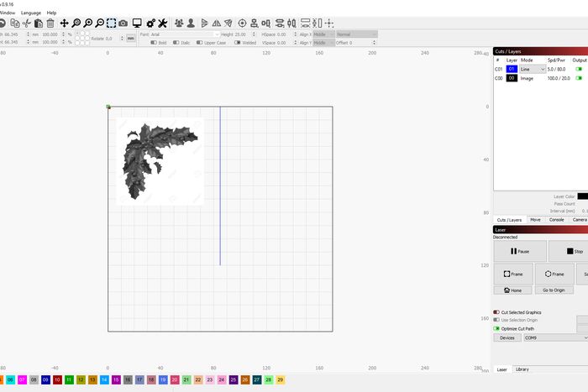Click the Pan/Move view tool icon
The height and width of the screenshot is (392, 588).
click(x=64, y=23)
